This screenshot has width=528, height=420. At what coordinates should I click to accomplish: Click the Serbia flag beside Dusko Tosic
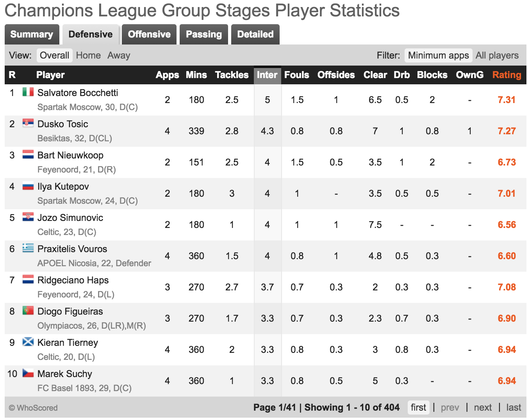[x=28, y=123]
